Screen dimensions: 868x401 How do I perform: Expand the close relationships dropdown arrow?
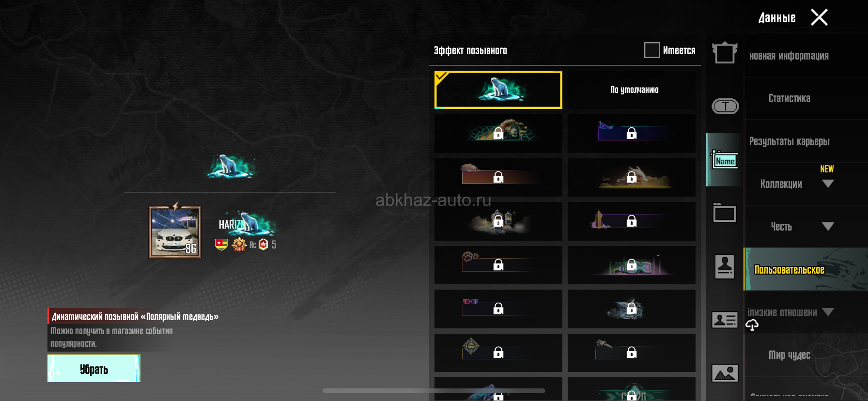pyautogui.click(x=828, y=312)
